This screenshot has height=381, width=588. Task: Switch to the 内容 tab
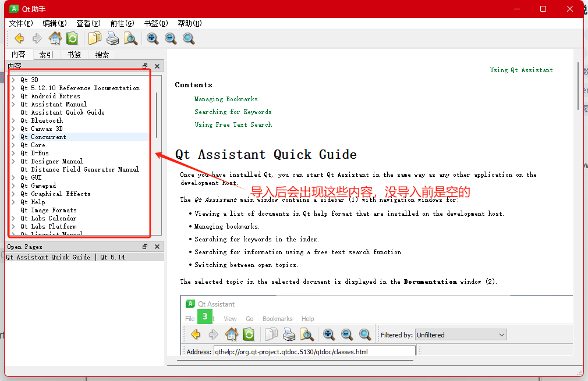19,54
